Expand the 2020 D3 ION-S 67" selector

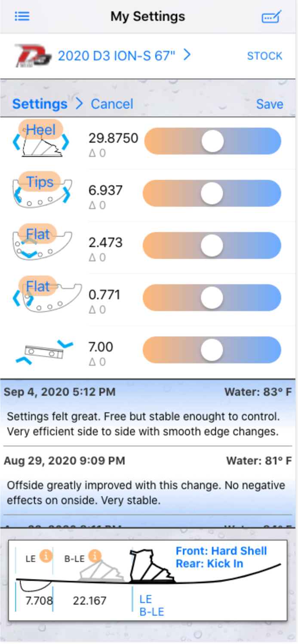click(x=124, y=55)
